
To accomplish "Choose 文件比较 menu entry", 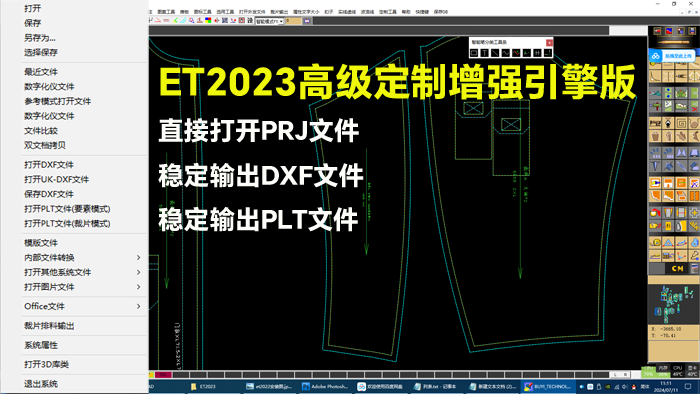I will (x=41, y=131).
